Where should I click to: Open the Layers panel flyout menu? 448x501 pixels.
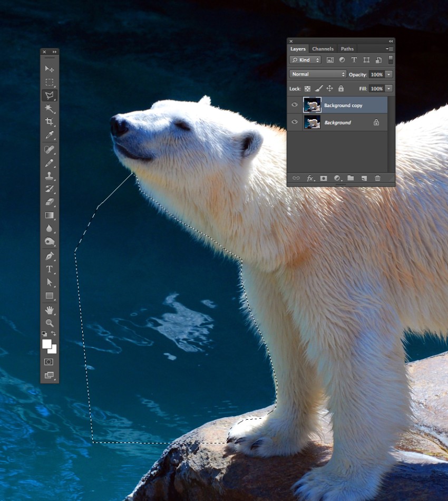coord(389,49)
